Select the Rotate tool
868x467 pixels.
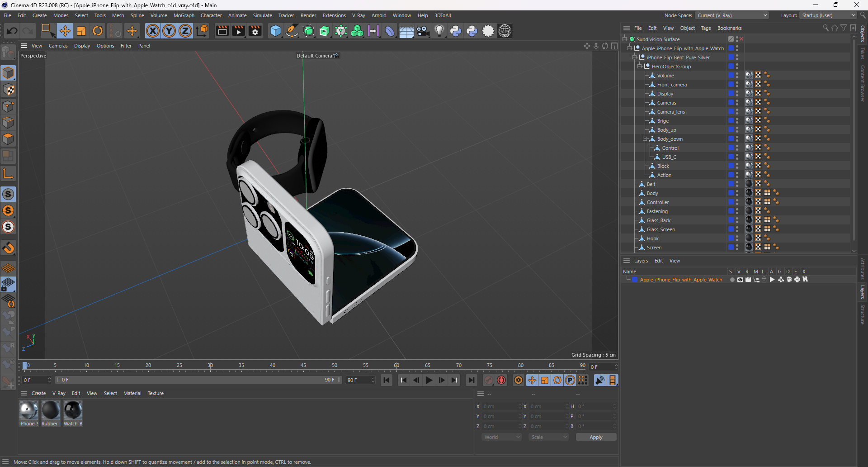pyautogui.click(x=98, y=31)
